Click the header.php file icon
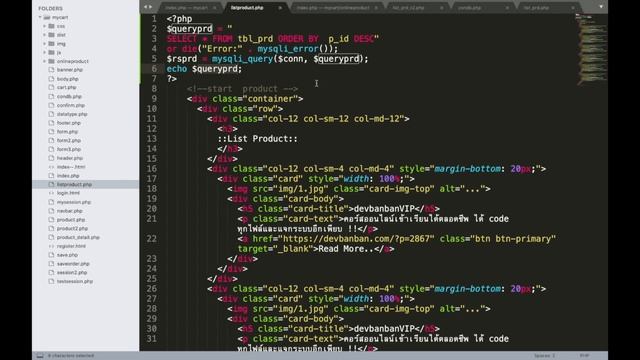 [x=51, y=158]
